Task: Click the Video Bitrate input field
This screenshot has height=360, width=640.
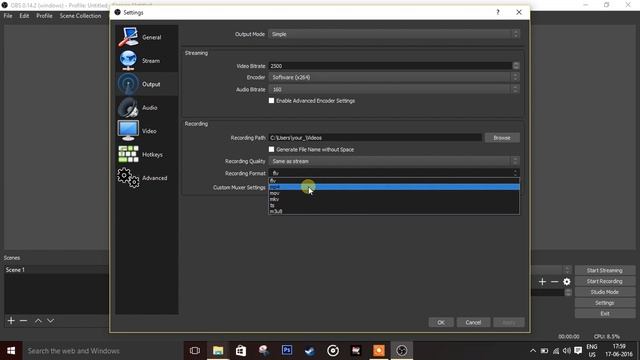Action: 390,66
